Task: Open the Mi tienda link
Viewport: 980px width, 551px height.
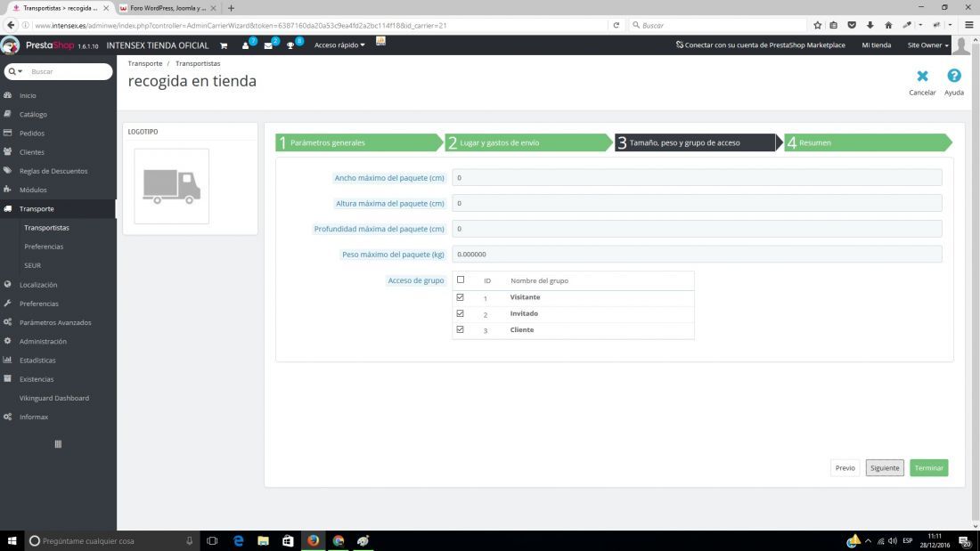Action: coord(877,45)
